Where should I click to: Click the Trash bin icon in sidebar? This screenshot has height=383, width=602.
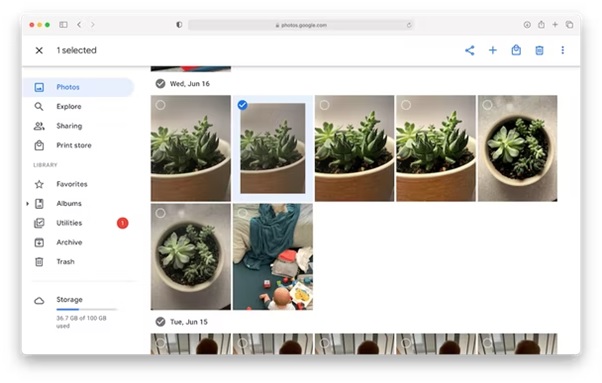(x=39, y=262)
